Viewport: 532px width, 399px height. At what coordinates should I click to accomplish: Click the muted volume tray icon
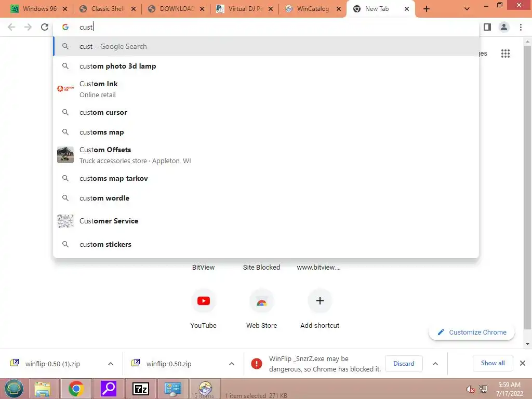point(470,389)
